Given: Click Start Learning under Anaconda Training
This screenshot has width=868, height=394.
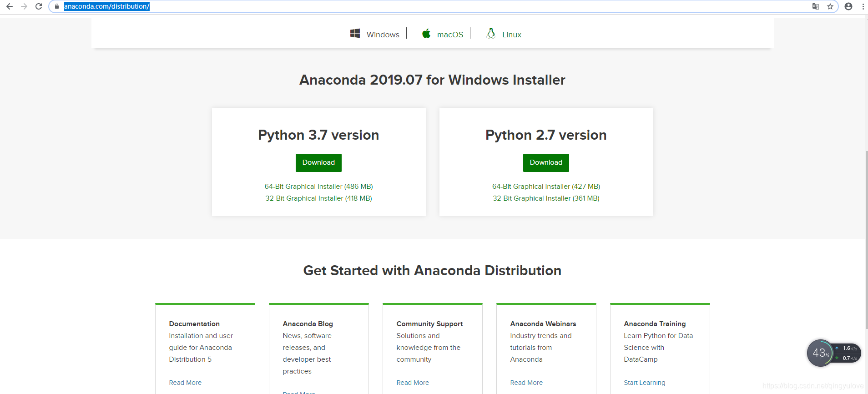Looking at the screenshot, I should point(644,383).
